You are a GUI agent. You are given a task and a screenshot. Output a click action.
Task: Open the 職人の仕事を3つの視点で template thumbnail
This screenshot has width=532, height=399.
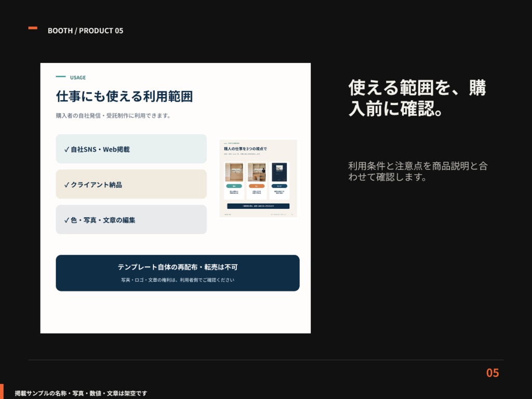coord(258,178)
